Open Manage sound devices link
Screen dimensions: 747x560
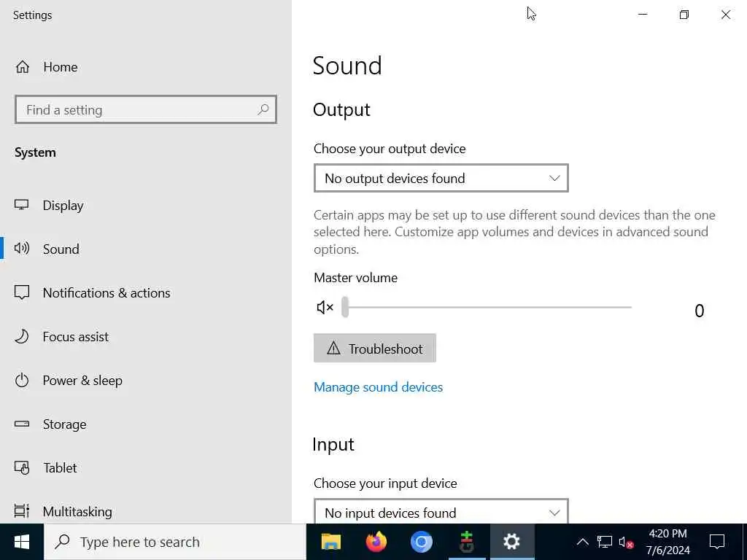[x=379, y=387]
